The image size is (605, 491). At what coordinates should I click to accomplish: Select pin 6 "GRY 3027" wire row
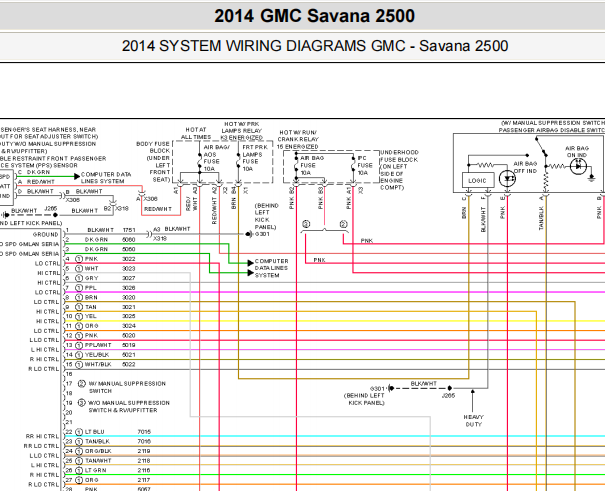[x=100, y=278]
